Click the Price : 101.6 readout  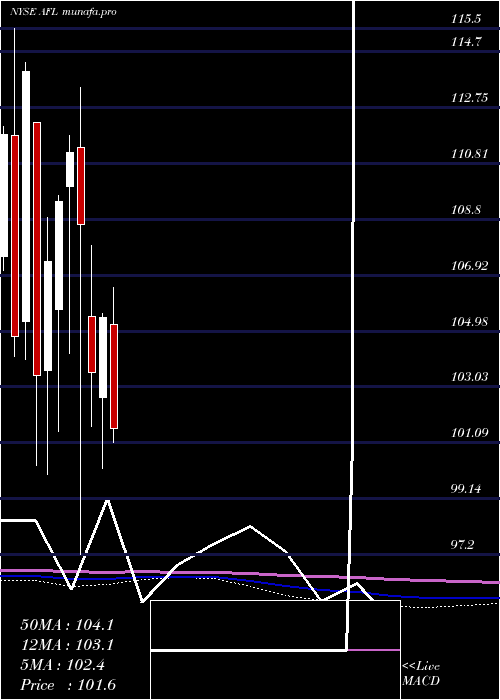pos(68,685)
